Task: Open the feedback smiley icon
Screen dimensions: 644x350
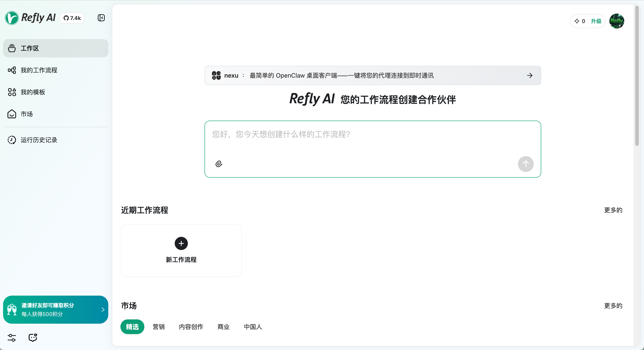Action: click(x=33, y=338)
